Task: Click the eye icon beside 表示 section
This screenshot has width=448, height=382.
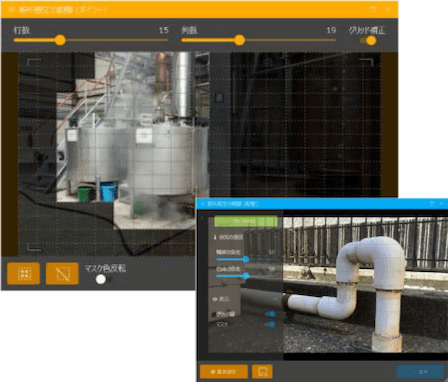Action: pos(215,299)
